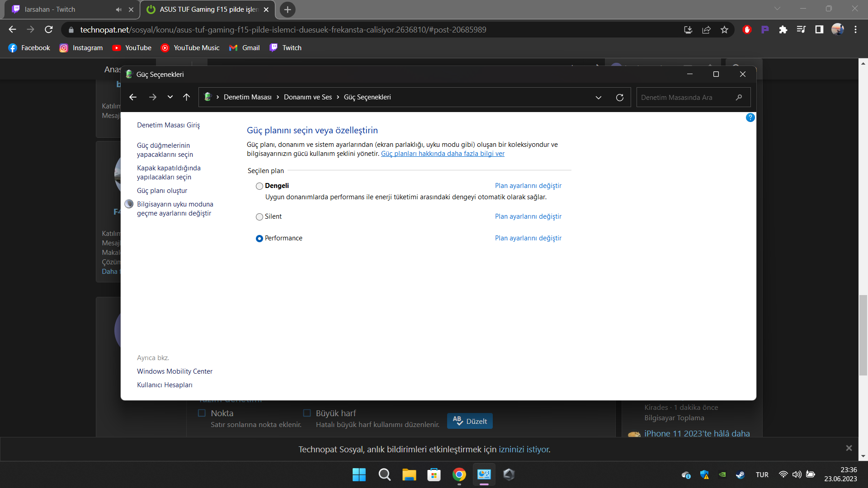The width and height of the screenshot is (868, 488).
Task: Open Chrome extensions puzzle icon
Action: click(783, 30)
